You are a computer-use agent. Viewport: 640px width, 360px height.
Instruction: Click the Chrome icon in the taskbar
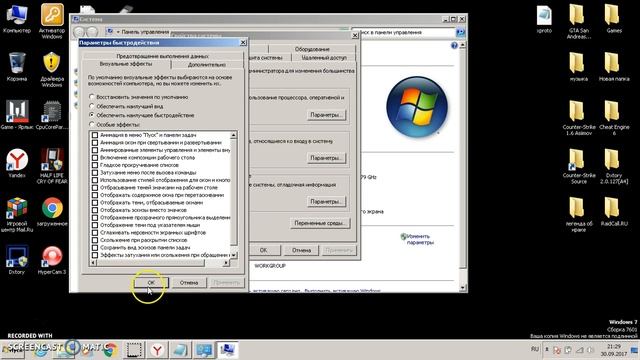pyautogui.click(x=109, y=350)
